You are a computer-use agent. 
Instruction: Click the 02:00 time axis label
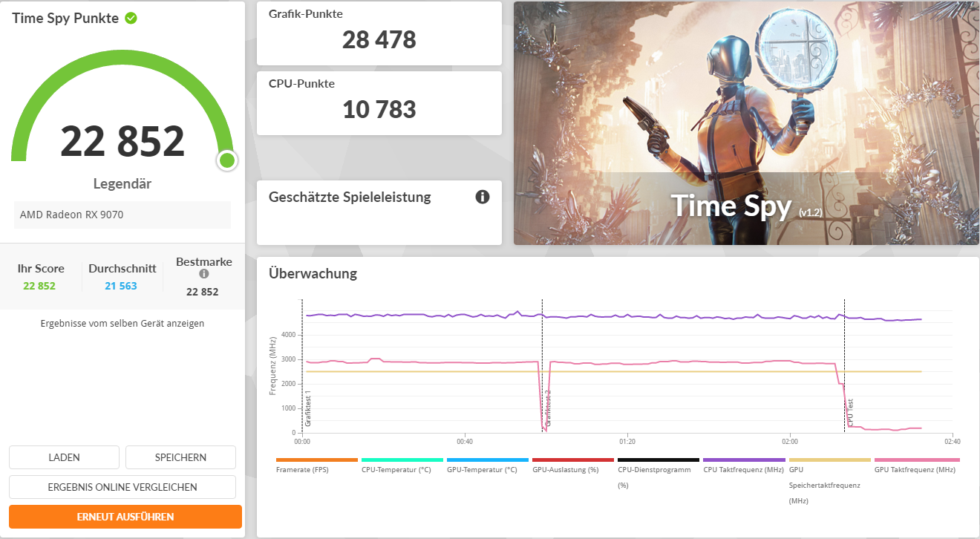790,442
